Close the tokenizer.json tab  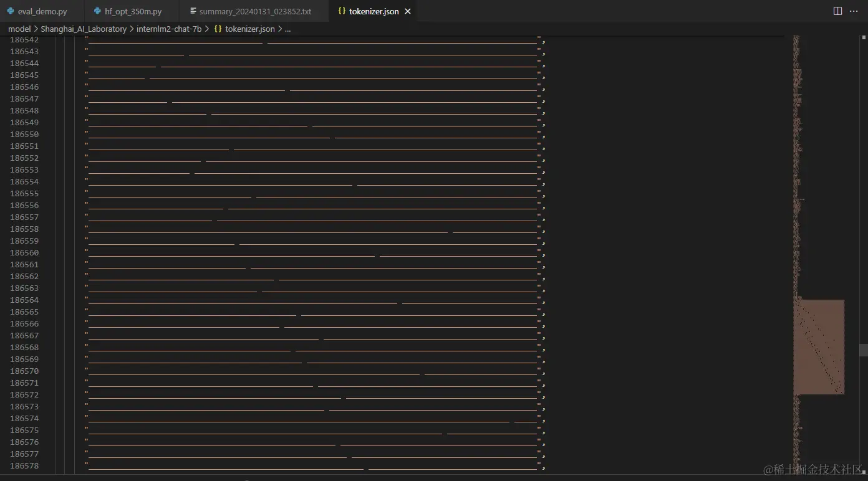click(408, 11)
